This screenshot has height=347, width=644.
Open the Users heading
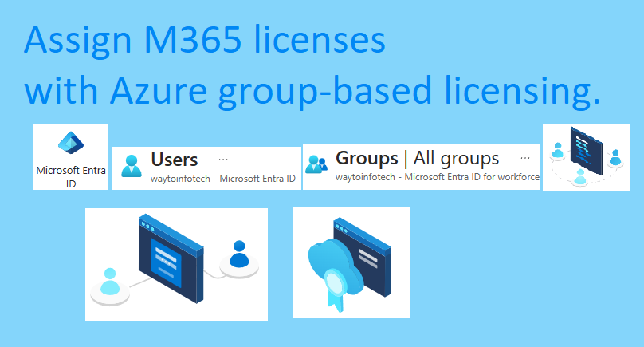pos(174,160)
